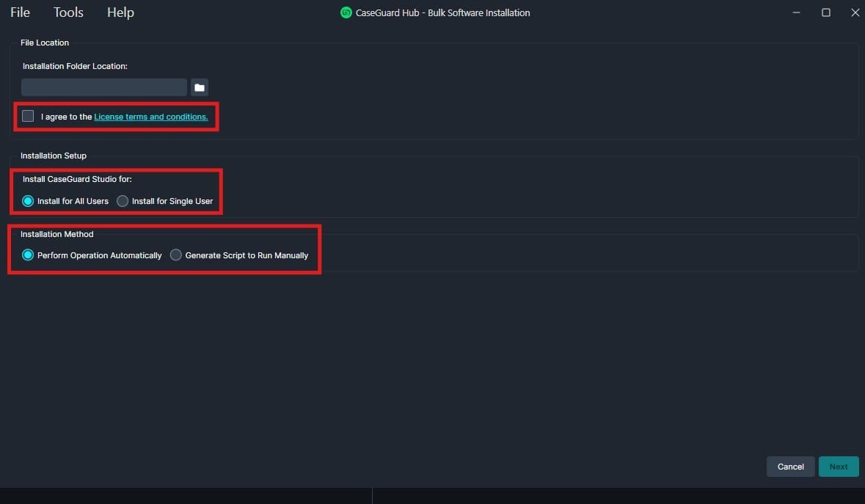Click the Installation Method section heading
The height and width of the screenshot is (504, 865).
(x=56, y=234)
